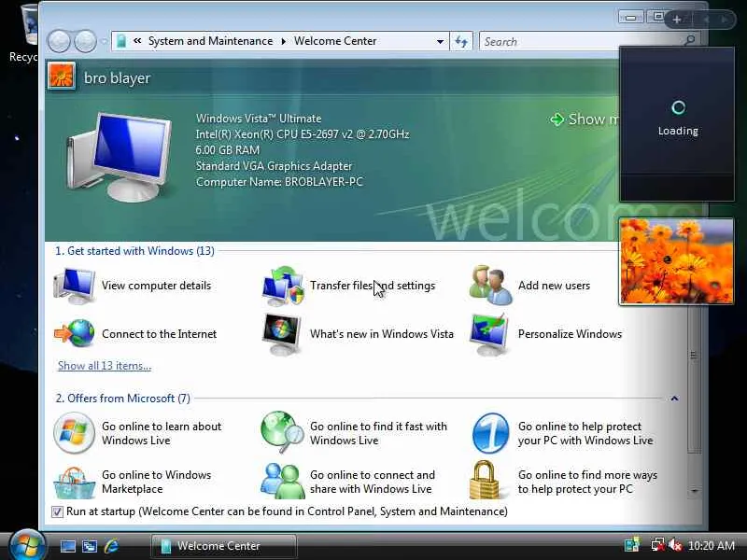Image resolution: width=747 pixels, height=560 pixels.
Task: Click Offers from Microsoft (7) heading
Action: pyautogui.click(x=123, y=399)
